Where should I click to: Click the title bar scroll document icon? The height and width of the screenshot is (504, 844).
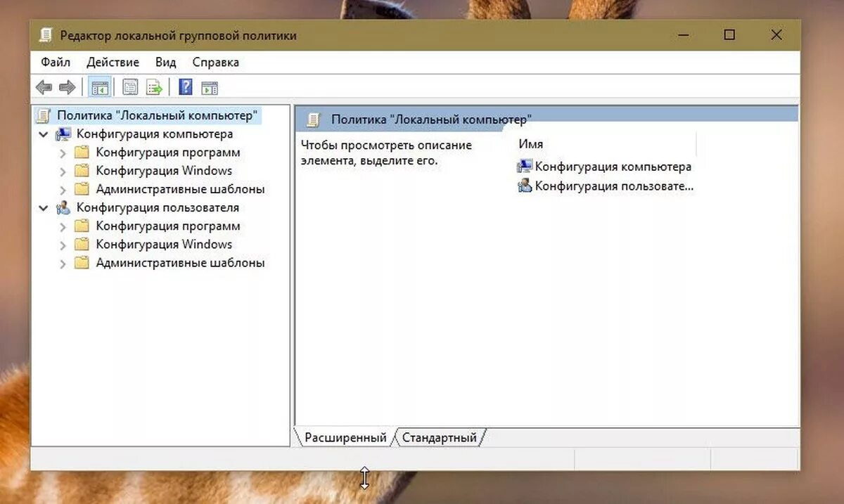pos(46,35)
